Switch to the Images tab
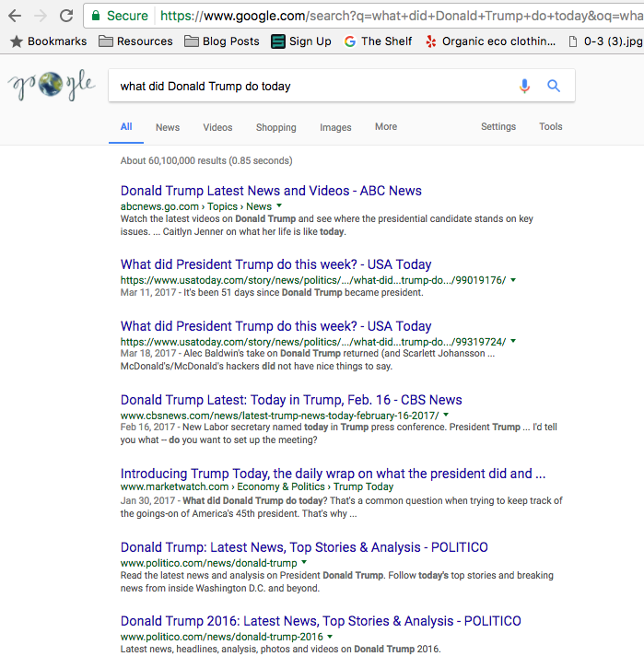This screenshot has width=644, height=668. 335,127
